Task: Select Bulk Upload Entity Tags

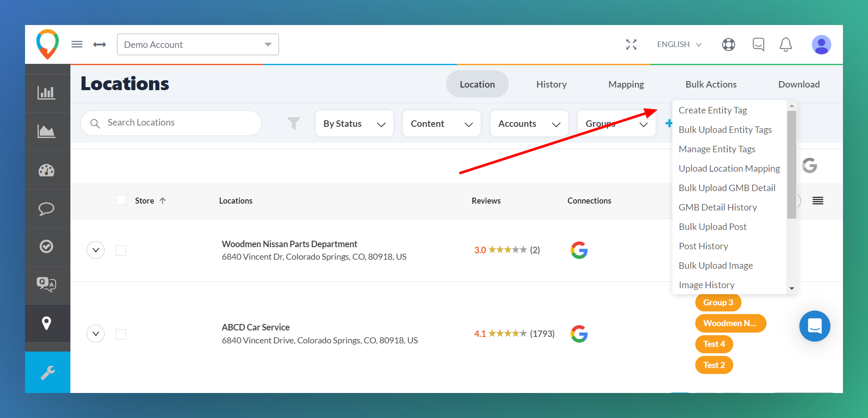Action: coord(729,130)
